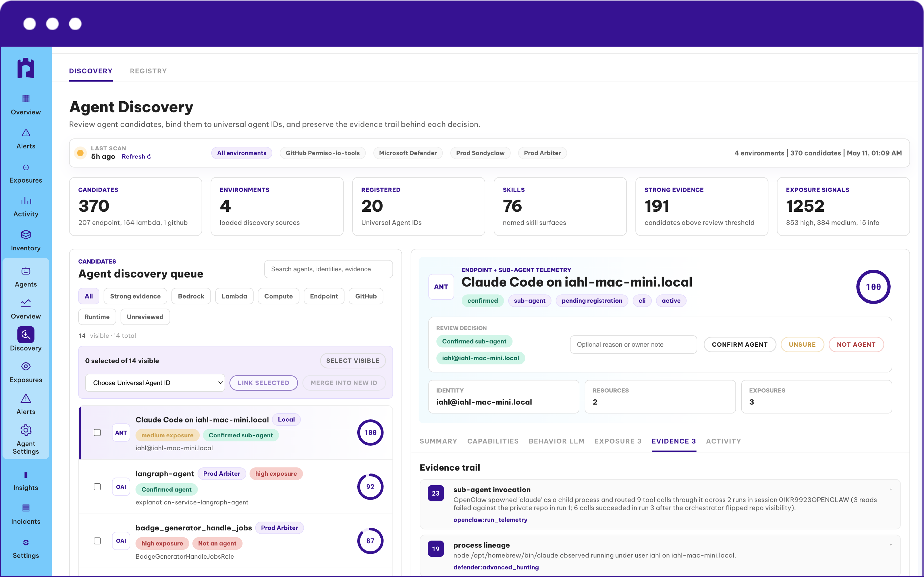Open the Agents robot icon
This screenshot has height=577, width=924.
(26, 271)
